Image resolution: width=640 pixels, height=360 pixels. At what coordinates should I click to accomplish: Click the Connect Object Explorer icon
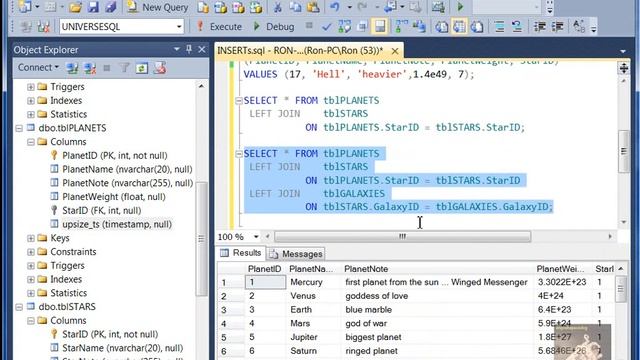[x=73, y=68]
